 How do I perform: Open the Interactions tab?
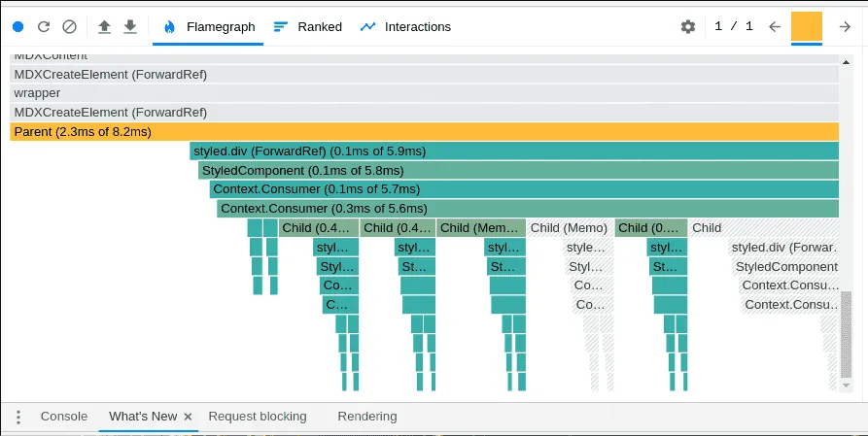405,26
